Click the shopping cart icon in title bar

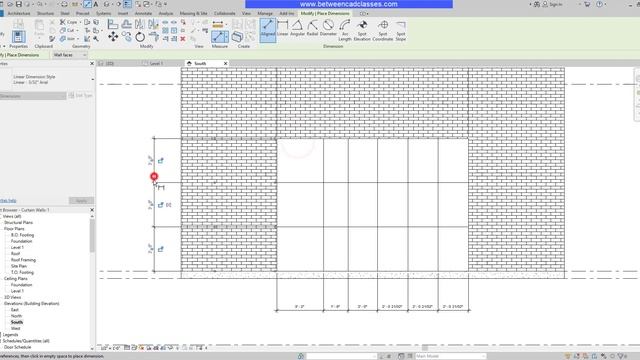[x=587, y=4]
